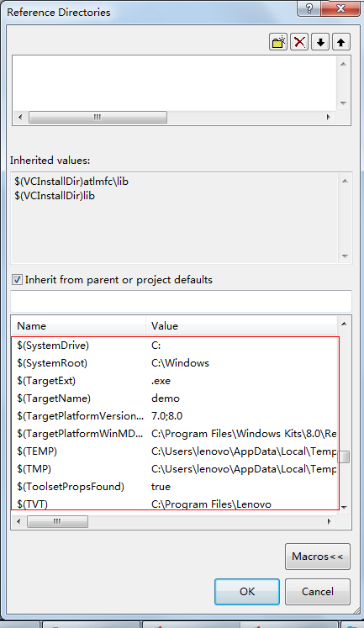Screen dimensions: 364x628
Task: Click in the empty directories edit list
Action: click(x=175, y=83)
